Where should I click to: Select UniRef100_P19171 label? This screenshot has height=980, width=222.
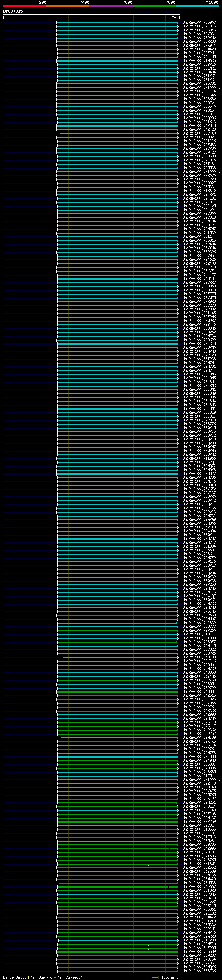199,634
